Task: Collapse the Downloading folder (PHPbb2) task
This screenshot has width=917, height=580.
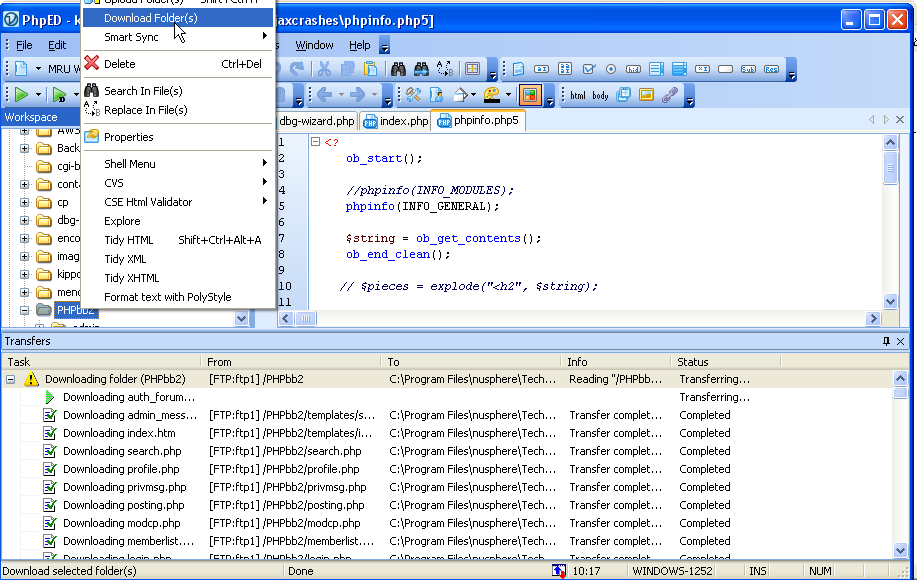Action: tap(11, 379)
